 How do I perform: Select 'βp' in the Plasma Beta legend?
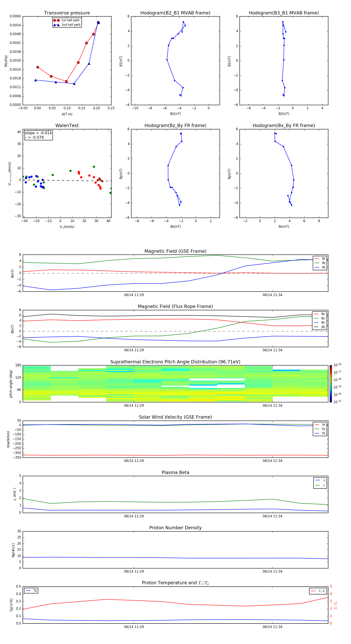[320, 480]
